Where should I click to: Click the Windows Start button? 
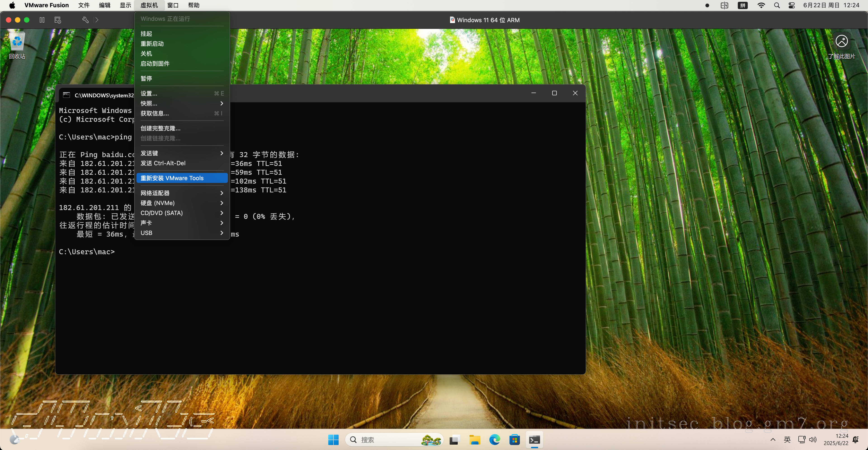(333, 440)
